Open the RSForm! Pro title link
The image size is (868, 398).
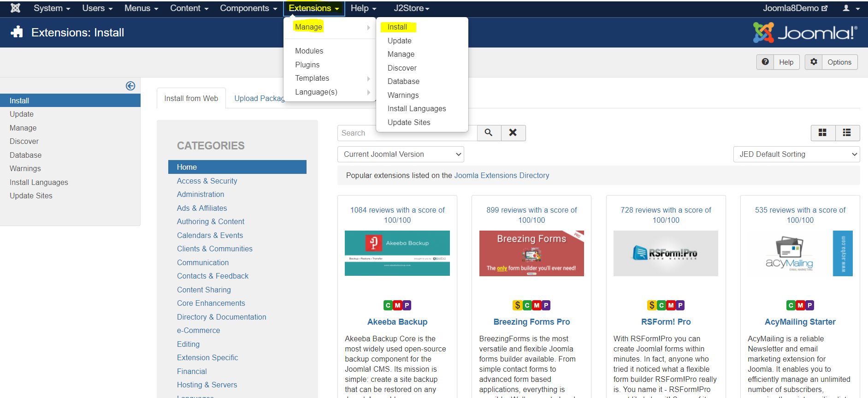pyautogui.click(x=666, y=322)
